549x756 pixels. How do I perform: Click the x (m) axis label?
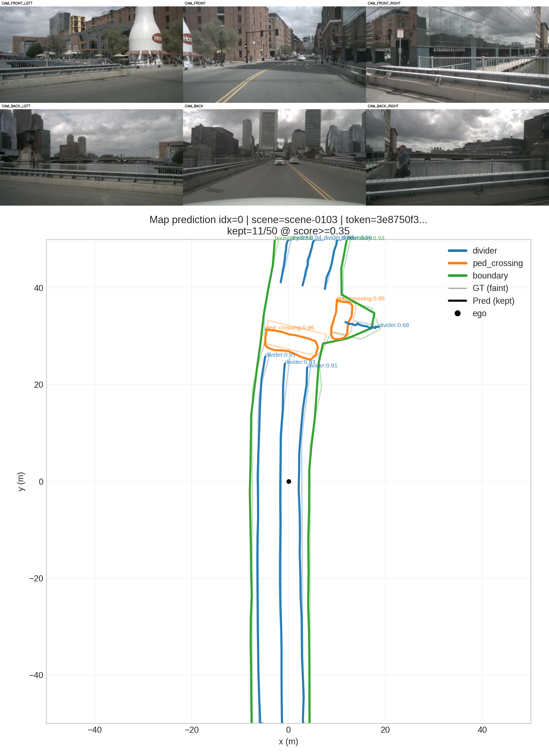click(289, 741)
